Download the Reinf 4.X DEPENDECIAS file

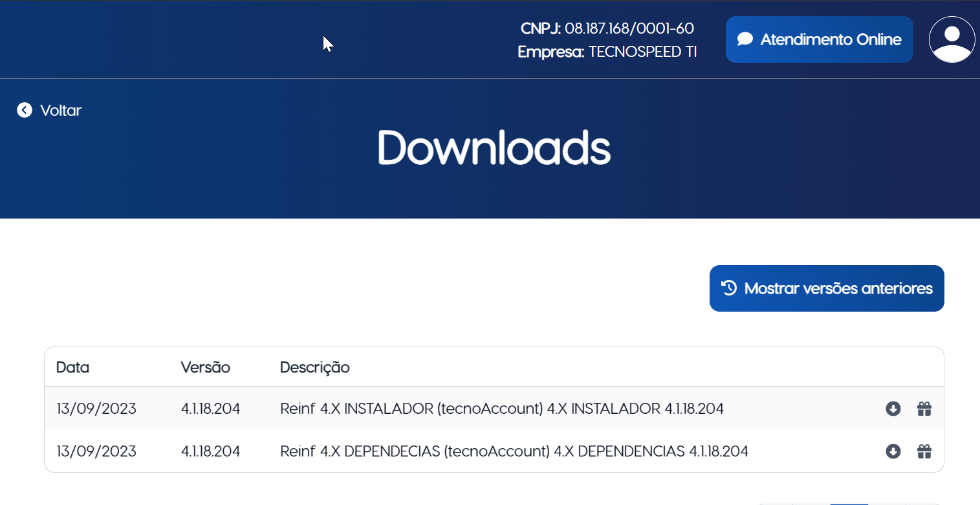tap(893, 451)
